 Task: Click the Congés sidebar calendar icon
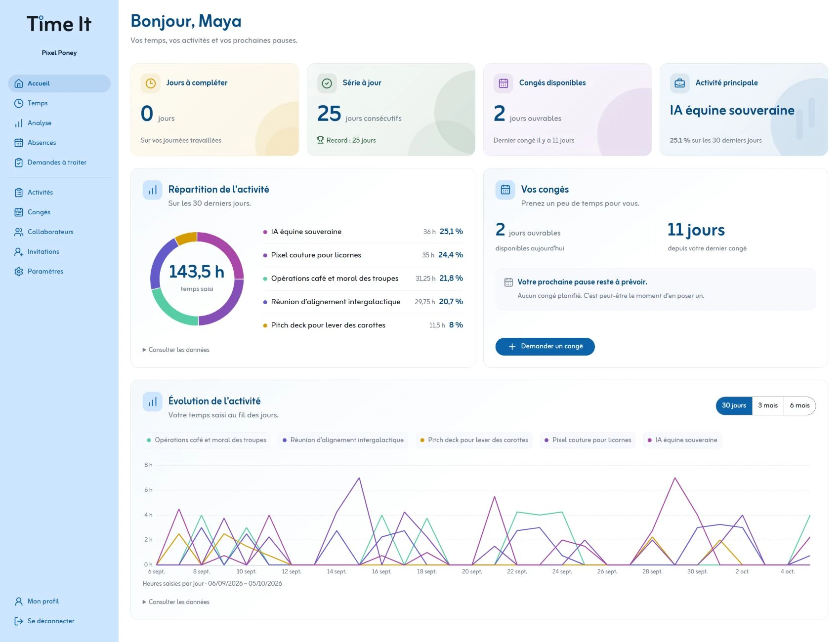19,212
